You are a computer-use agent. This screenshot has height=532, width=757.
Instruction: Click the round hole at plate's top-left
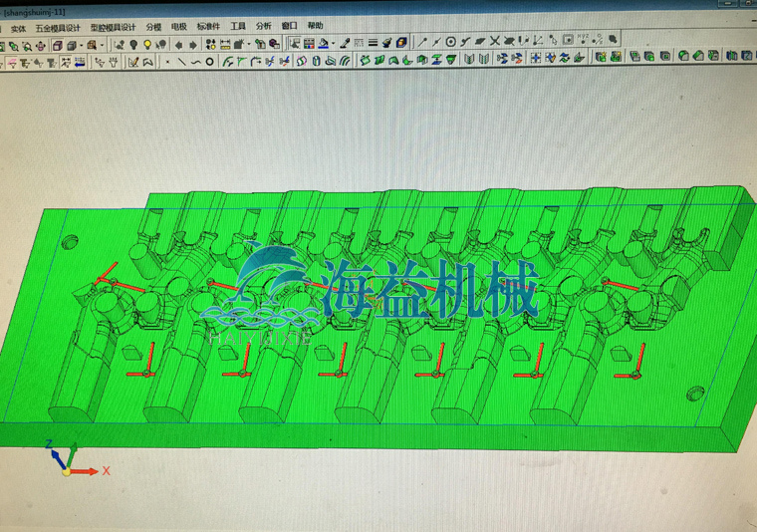70,241
